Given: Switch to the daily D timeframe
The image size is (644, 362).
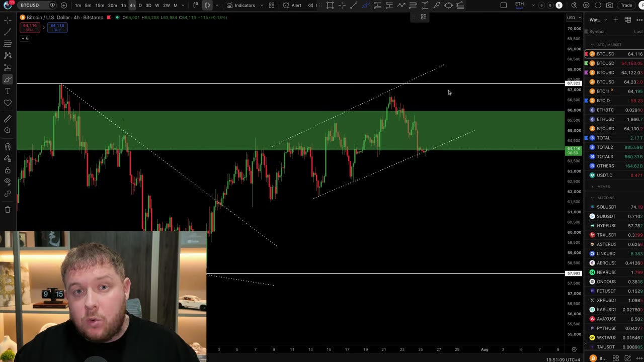Looking at the screenshot, I should coord(140,6).
